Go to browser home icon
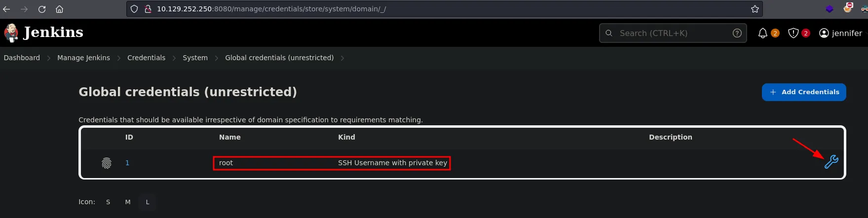 59,9
